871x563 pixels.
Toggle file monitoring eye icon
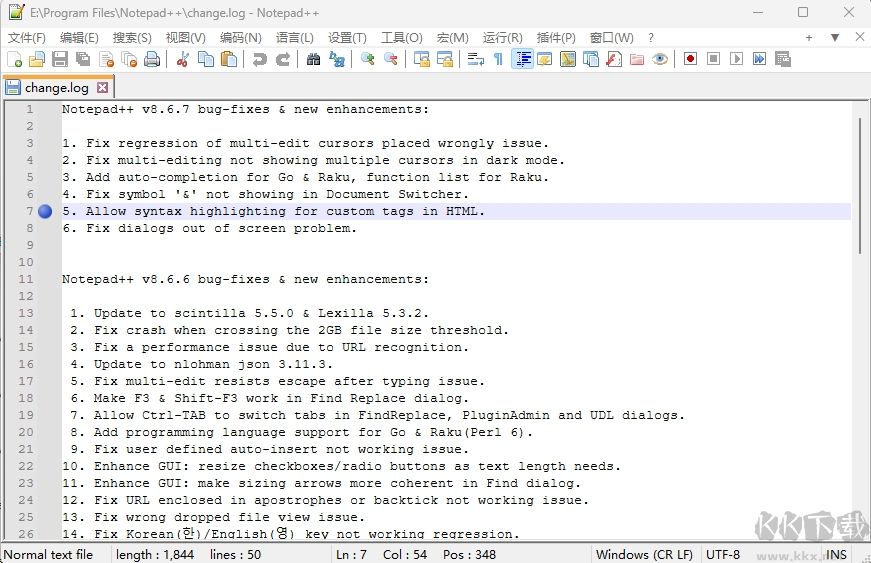pos(660,59)
